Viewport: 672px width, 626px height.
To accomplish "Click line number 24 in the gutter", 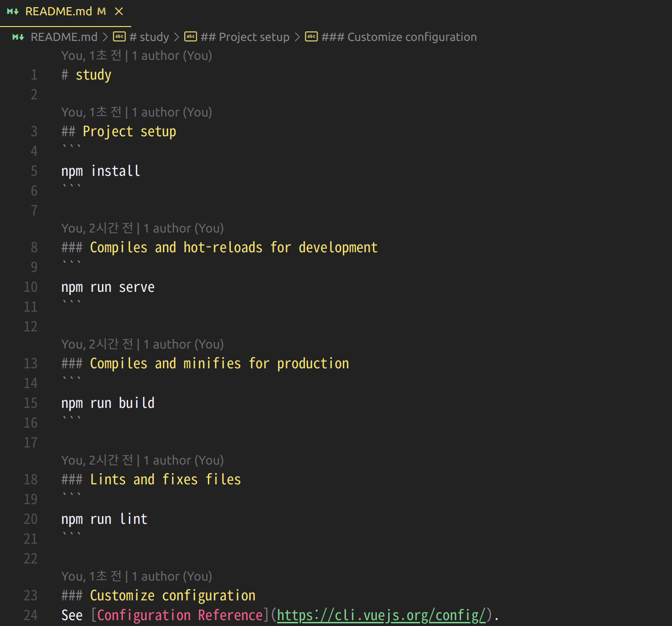I will [x=31, y=615].
